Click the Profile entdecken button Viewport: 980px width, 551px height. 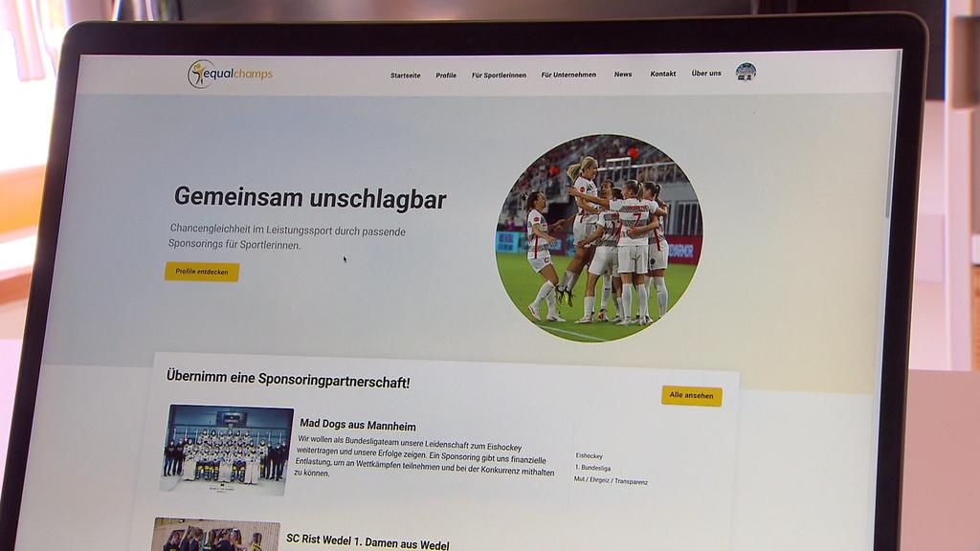(202, 272)
